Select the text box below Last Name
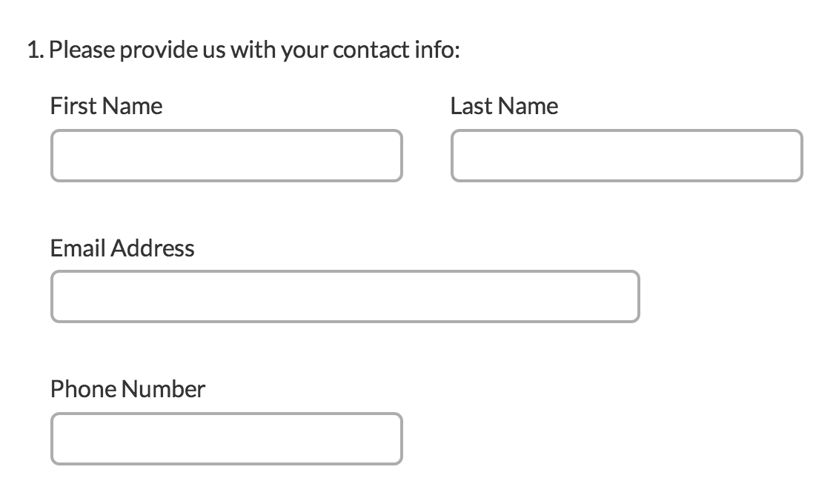836x504 pixels. point(626,156)
